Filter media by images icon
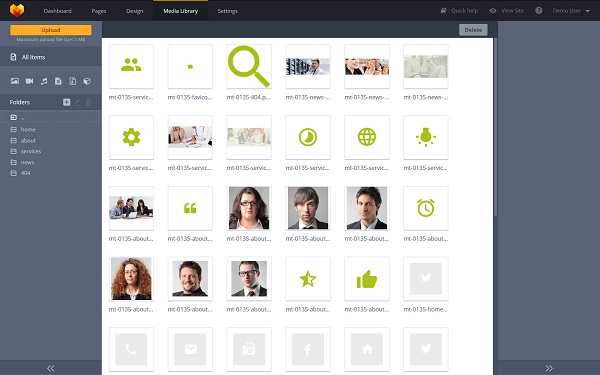Screen dimensions: 600x375 click(15, 81)
